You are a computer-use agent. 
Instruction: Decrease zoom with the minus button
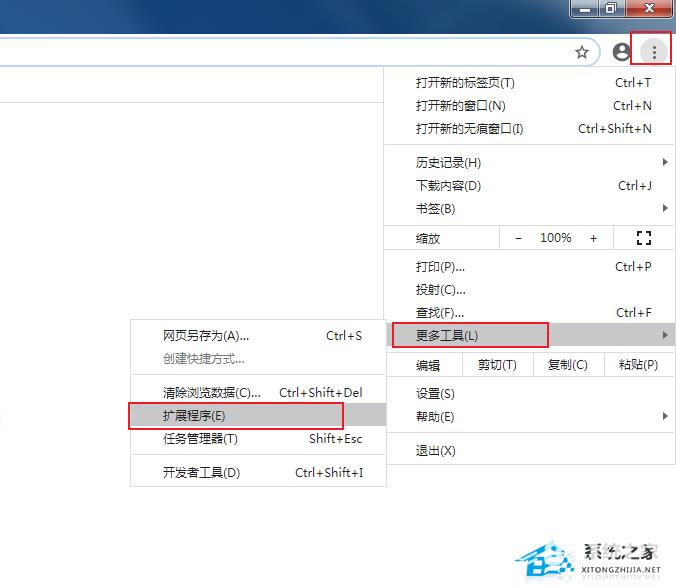pos(519,238)
